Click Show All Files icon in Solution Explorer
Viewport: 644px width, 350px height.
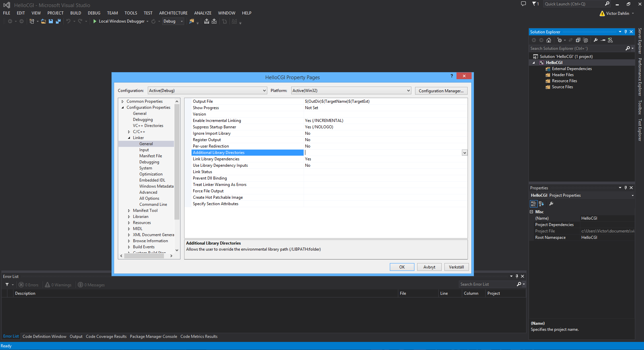tap(585, 40)
